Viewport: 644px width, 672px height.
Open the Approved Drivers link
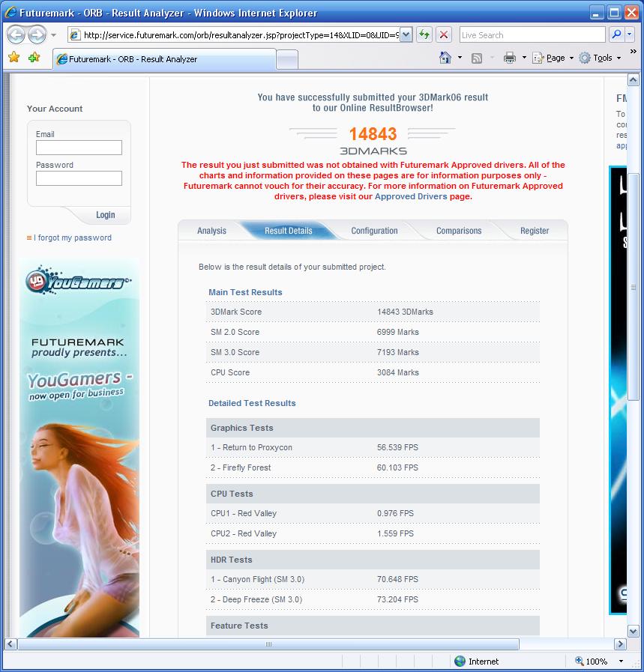411,196
